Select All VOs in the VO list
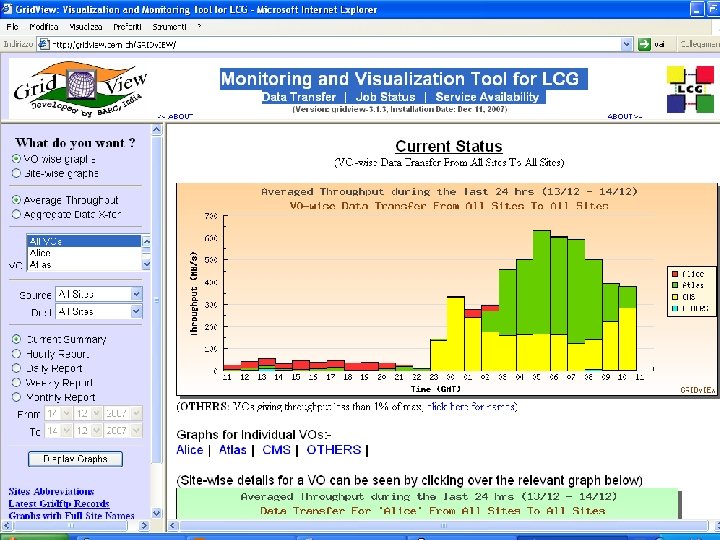Image resolution: width=720 pixels, height=540 pixels. [x=84, y=241]
